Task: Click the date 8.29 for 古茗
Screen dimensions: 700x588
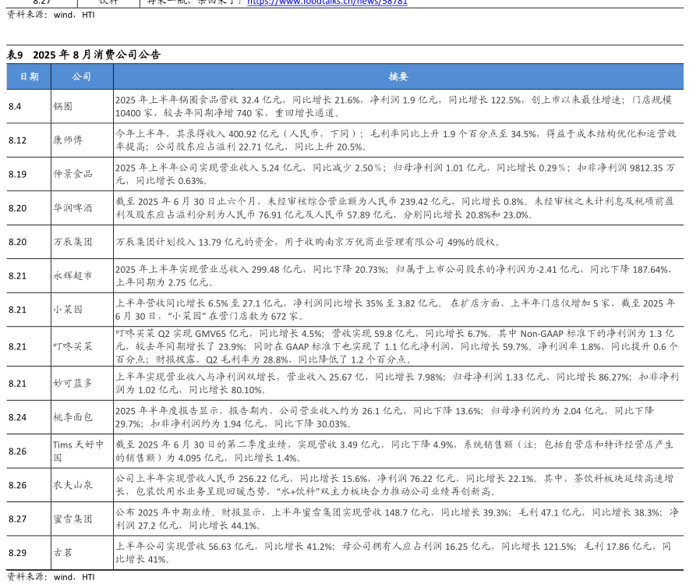Action: (17, 553)
